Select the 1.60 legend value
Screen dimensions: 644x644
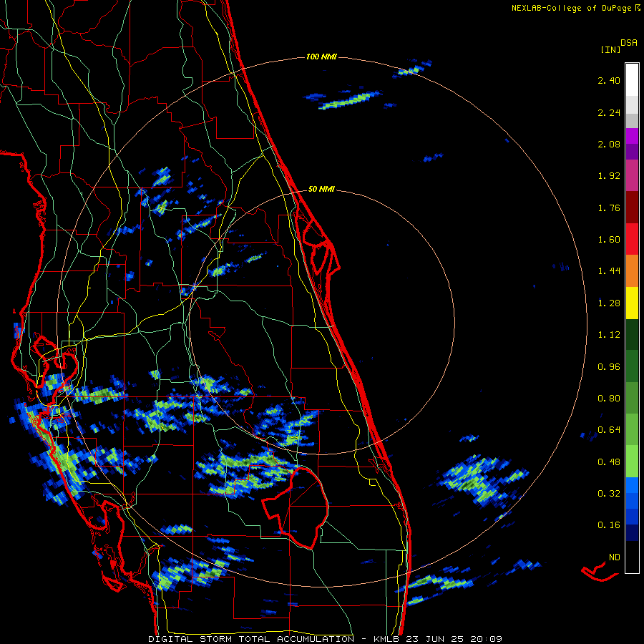click(x=609, y=240)
